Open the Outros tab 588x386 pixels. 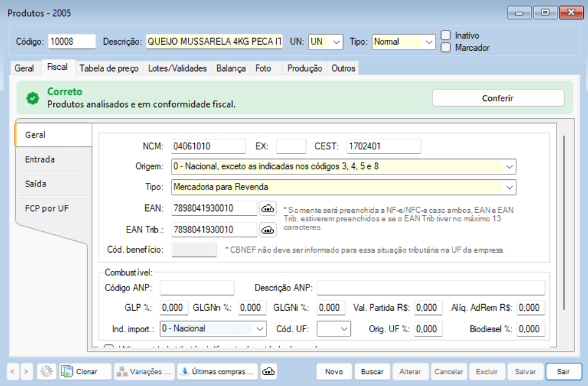343,68
